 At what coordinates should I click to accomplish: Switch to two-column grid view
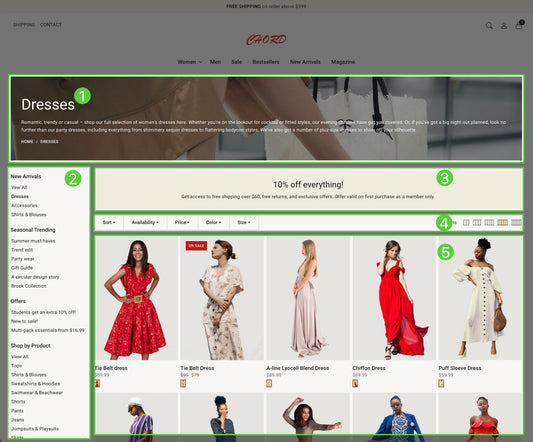(x=466, y=222)
